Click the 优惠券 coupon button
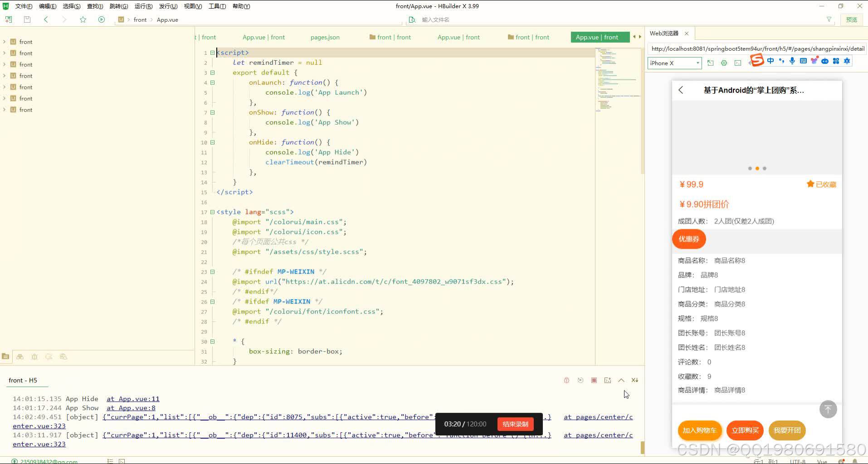Image resolution: width=868 pixels, height=464 pixels. tap(689, 239)
